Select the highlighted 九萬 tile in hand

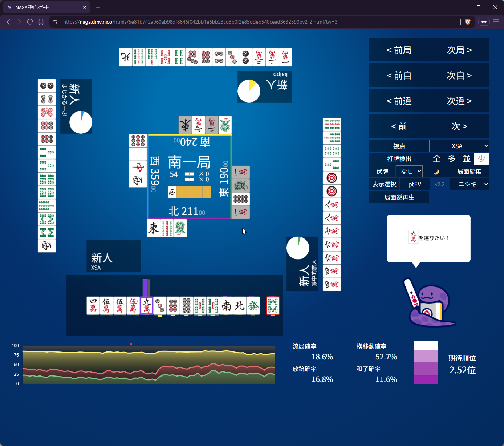(x=146, y=306)
